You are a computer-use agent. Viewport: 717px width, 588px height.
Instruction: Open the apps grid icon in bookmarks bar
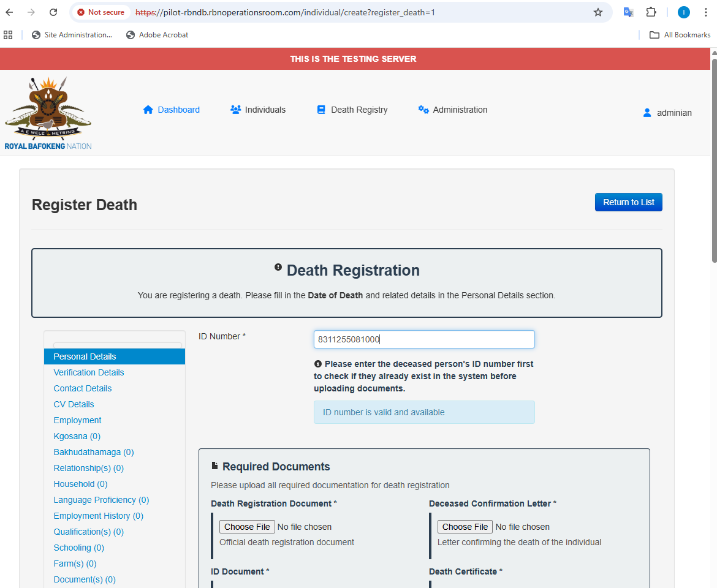pos(8,35)
